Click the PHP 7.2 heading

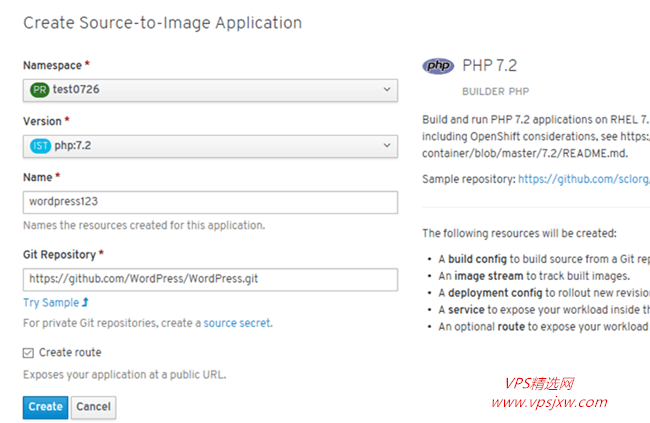coord(490,66)
